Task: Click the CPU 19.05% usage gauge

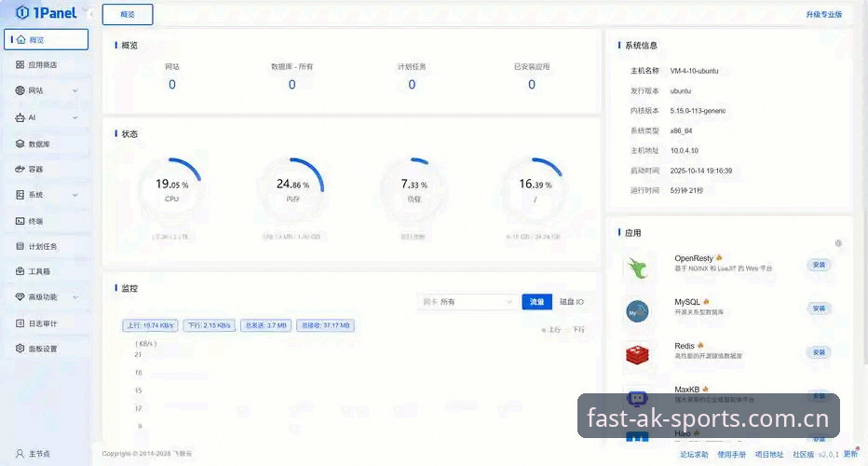Action: pos(171,189)
